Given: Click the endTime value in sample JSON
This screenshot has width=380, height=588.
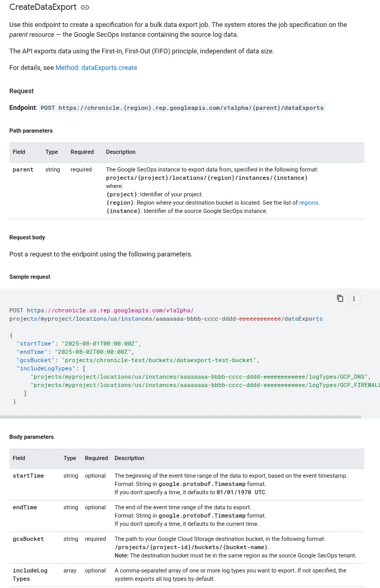Looking at the screenshot, I should pyautogui.click(x=94, y=352).
